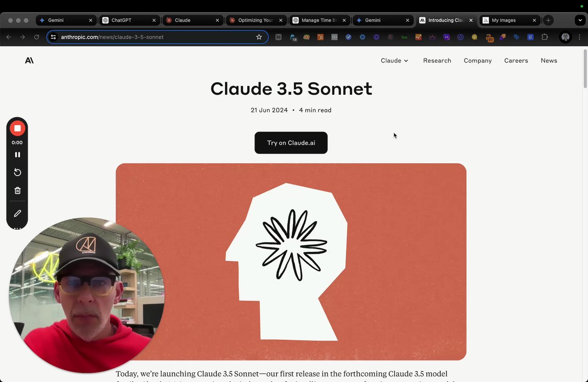The height and width of the screenshot is (382, 588).
Task: Click the blue slashed-circle extension icon
Action: 348,37
